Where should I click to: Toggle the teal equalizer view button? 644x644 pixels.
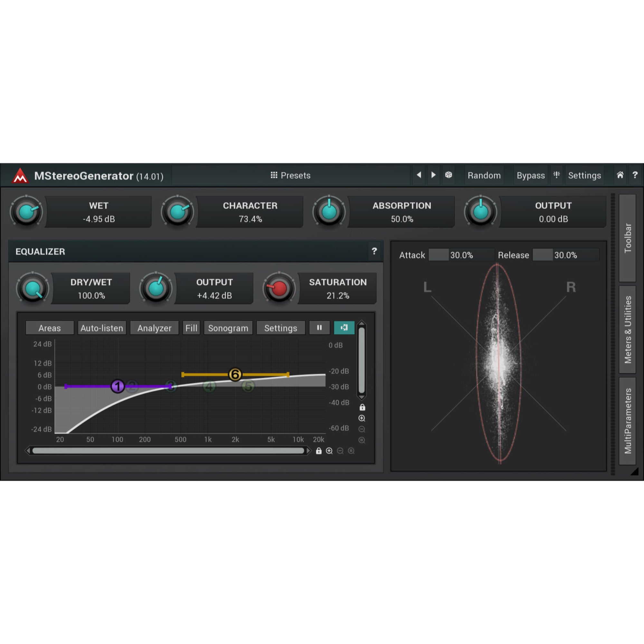pyautogui.click(x=344, y=328)
